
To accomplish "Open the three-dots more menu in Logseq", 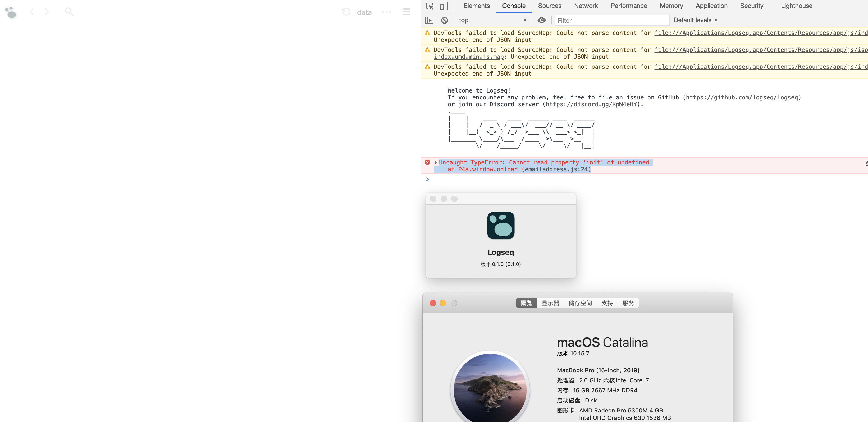I will point(386,12).
